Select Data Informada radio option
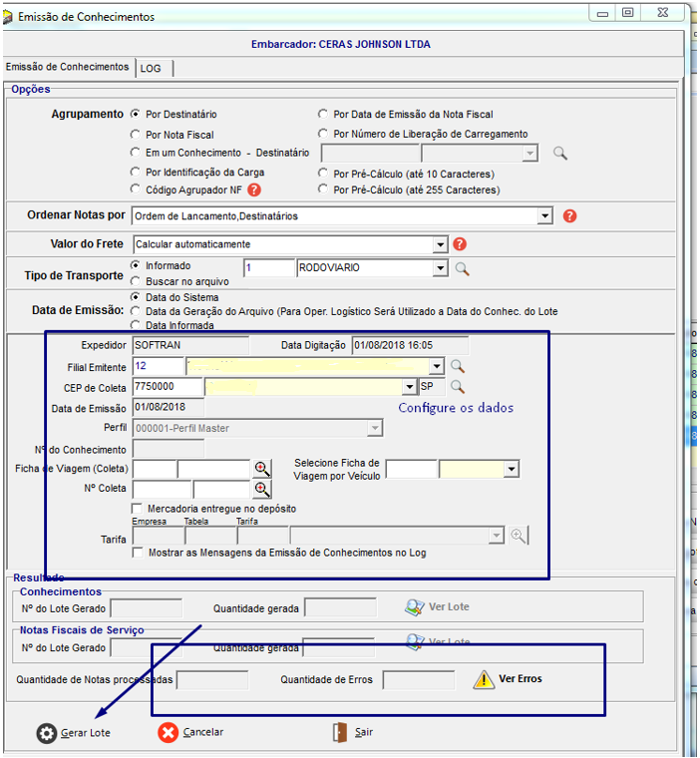This screenshot has width=700, height=758. point(136,325)
